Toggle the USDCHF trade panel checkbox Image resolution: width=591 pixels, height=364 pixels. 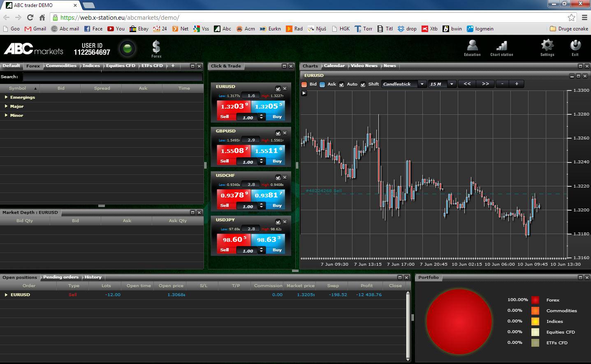point(278,177)
